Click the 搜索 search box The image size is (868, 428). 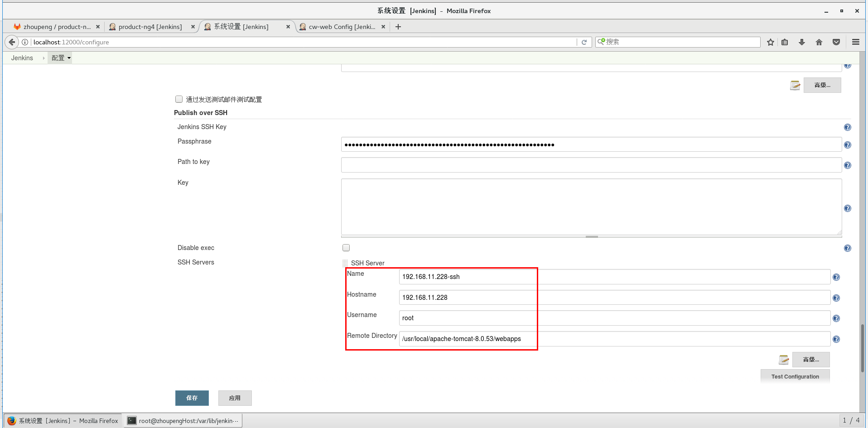[x=678, y=42]
